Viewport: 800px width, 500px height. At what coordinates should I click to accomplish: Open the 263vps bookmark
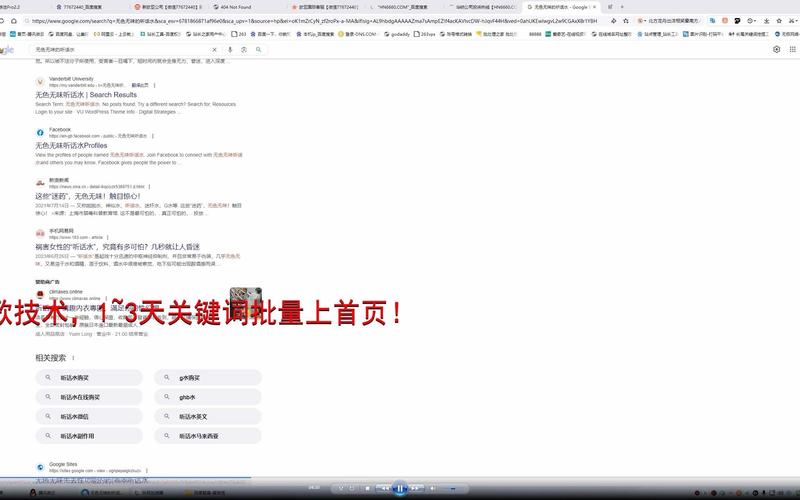point(424,34)
